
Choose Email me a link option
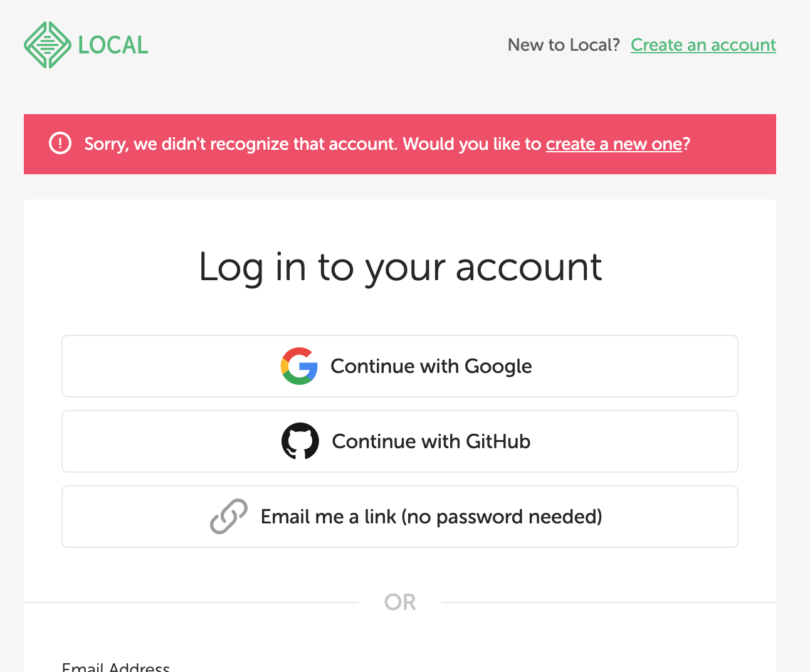click(x=431, y=517)
